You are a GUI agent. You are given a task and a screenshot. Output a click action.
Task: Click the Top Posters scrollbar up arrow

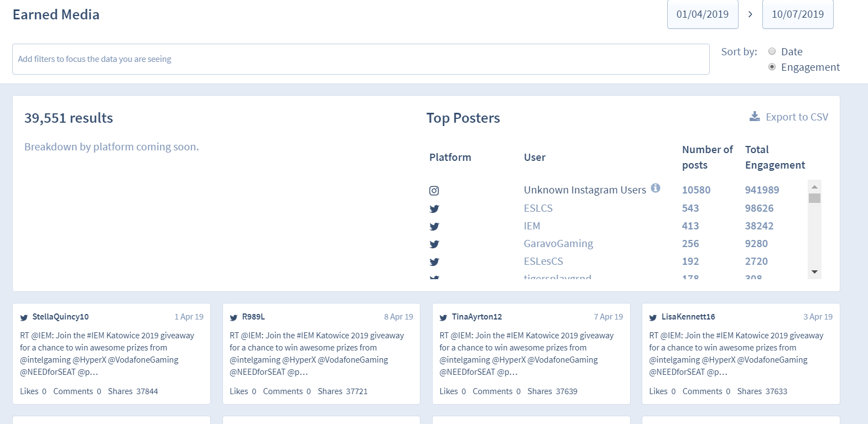[x=814, y=187]
